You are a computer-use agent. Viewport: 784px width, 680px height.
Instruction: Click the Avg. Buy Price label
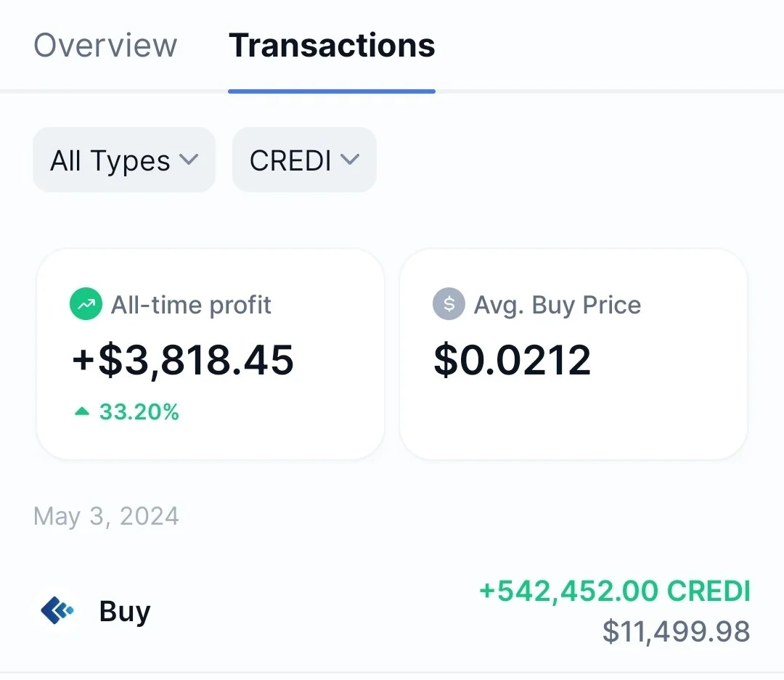tap(558, 305)
